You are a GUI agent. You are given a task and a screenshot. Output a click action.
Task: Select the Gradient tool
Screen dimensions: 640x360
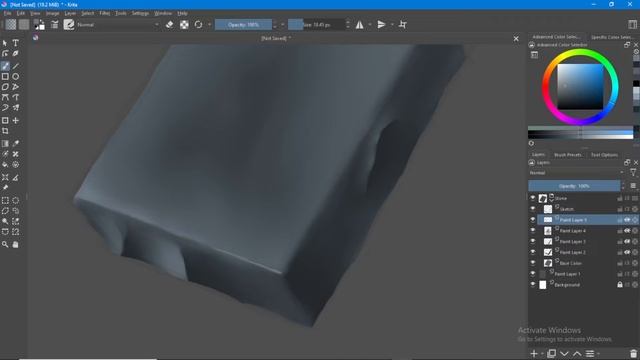point(5,144)
